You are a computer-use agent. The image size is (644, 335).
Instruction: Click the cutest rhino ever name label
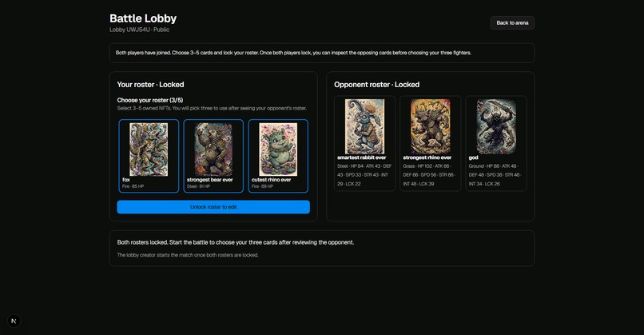272,180
